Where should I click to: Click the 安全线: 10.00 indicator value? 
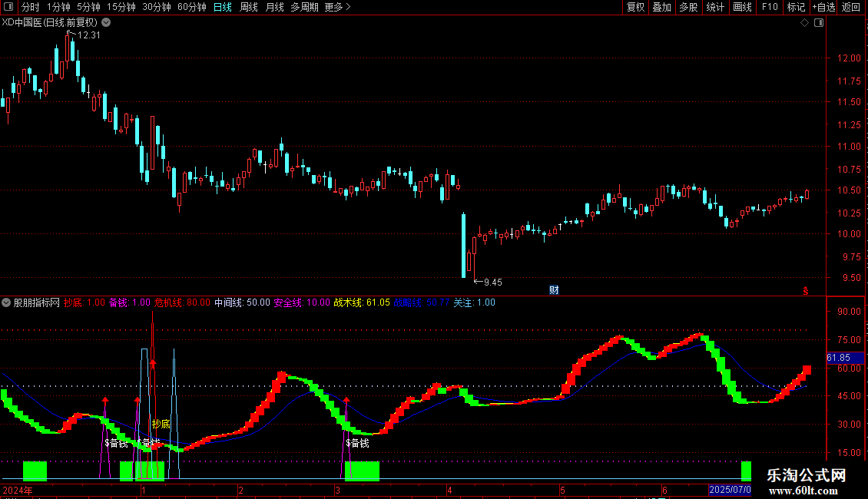point(302,302)
